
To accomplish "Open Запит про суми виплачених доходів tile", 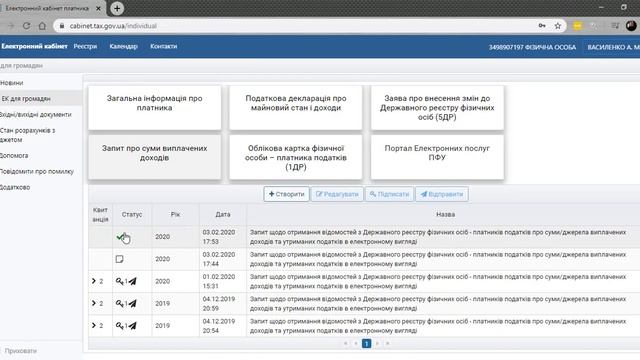I will (155, 157).
